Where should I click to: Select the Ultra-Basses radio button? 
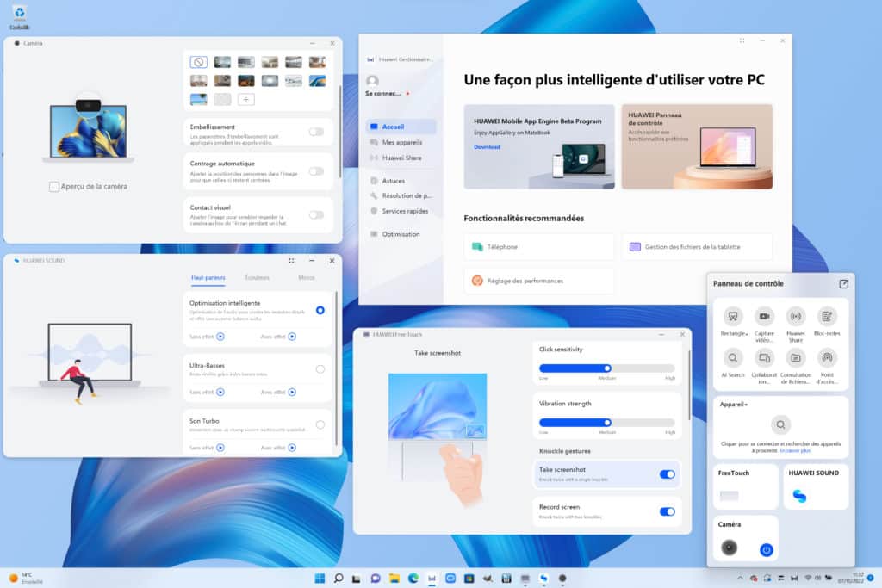(320, 369)
